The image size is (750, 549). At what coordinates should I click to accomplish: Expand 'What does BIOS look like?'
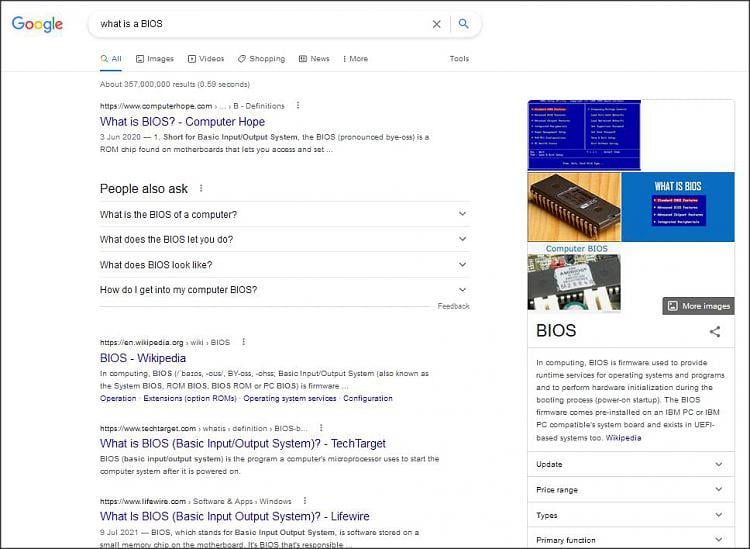285,264
